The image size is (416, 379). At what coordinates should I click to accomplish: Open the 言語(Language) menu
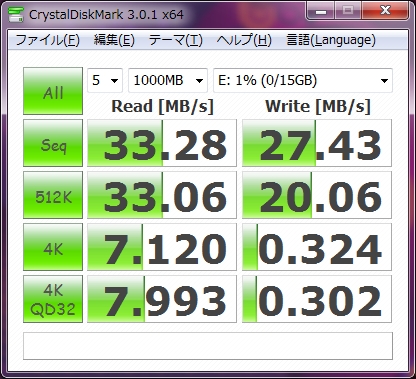click(x=331, y=40)
